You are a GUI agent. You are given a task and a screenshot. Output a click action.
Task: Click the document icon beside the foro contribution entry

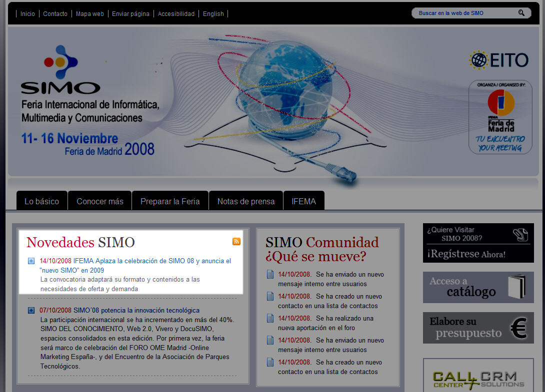[270, 318]
